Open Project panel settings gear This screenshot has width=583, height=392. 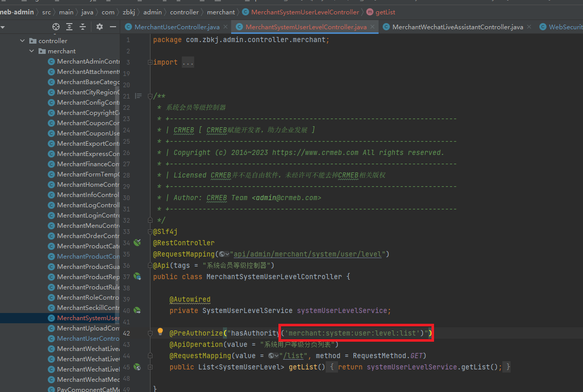pos(100,27)
